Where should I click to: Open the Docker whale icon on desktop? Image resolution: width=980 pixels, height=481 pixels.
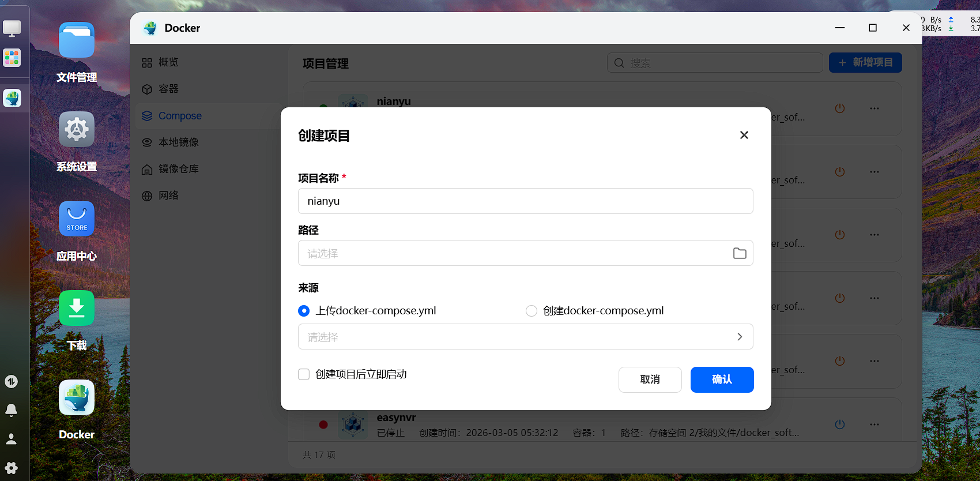[x=77, y=397]
